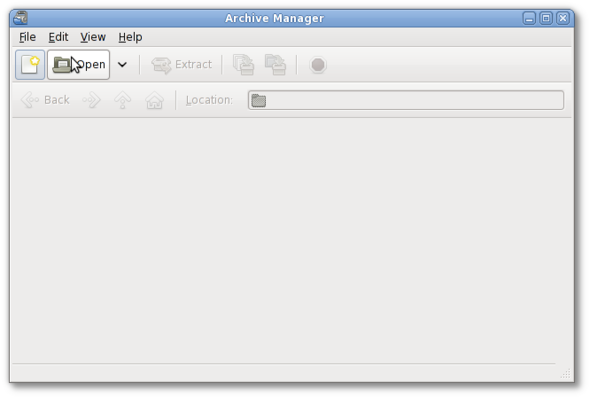Click the Extract toolbar button

(182, 65)
